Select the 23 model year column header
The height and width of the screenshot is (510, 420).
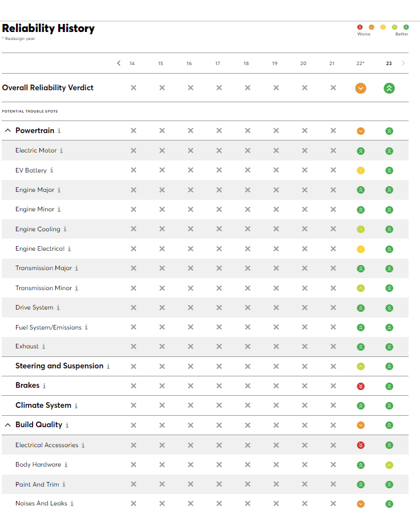tap(389, 63)
